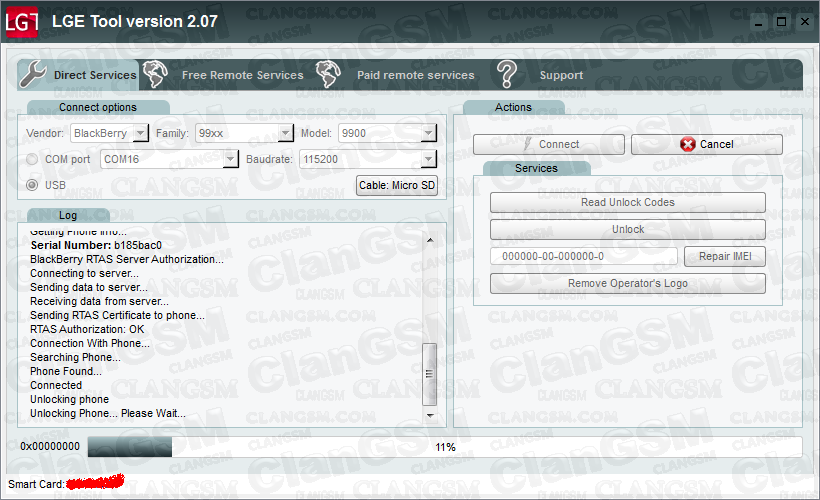
Task: Select the USB radio button
Action: [x=32, y=185]
